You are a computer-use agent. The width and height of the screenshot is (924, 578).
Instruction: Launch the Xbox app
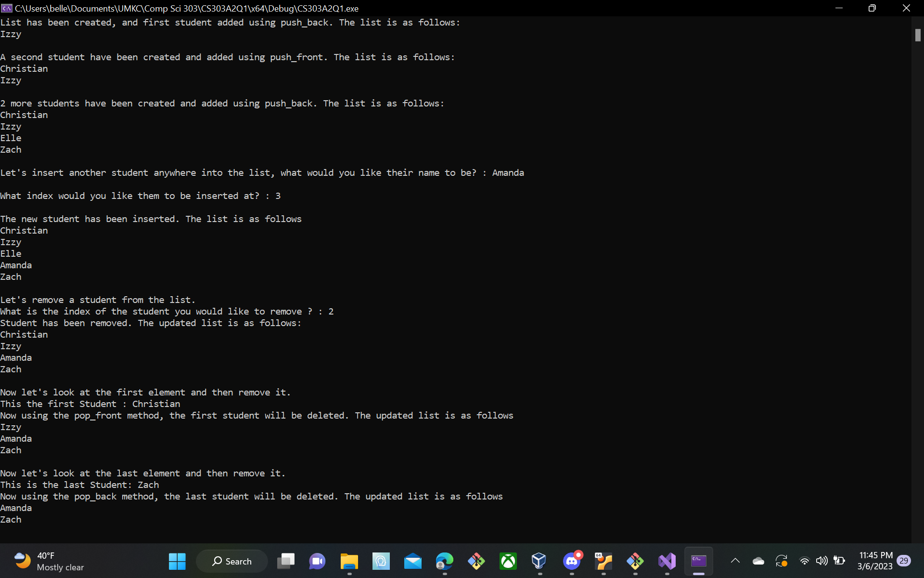(x=508, y=561)
